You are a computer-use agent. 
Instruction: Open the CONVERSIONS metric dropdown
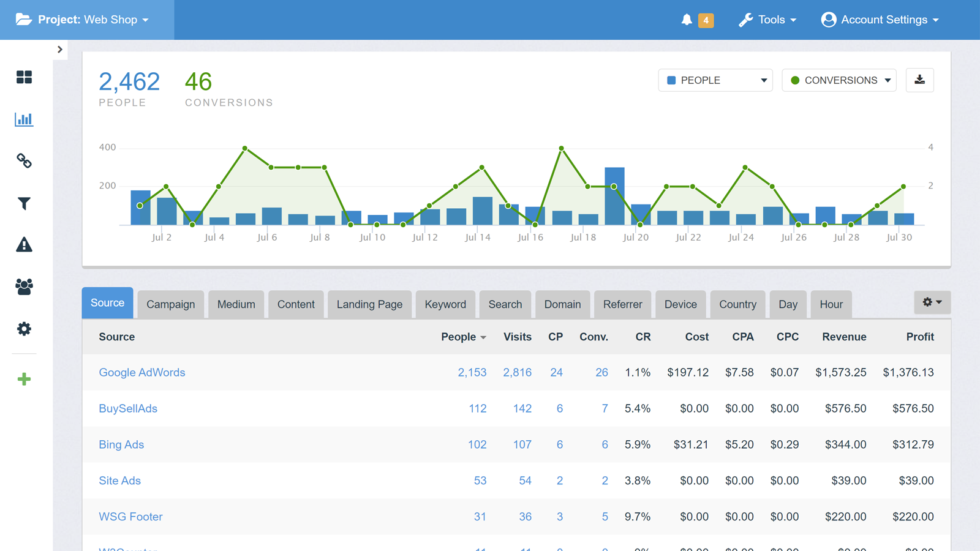coord(839,80)
